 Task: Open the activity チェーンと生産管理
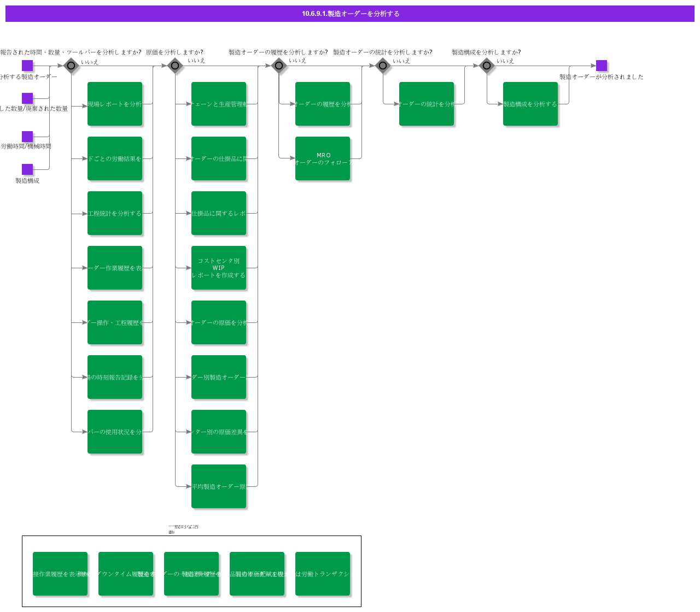point(219,104)
